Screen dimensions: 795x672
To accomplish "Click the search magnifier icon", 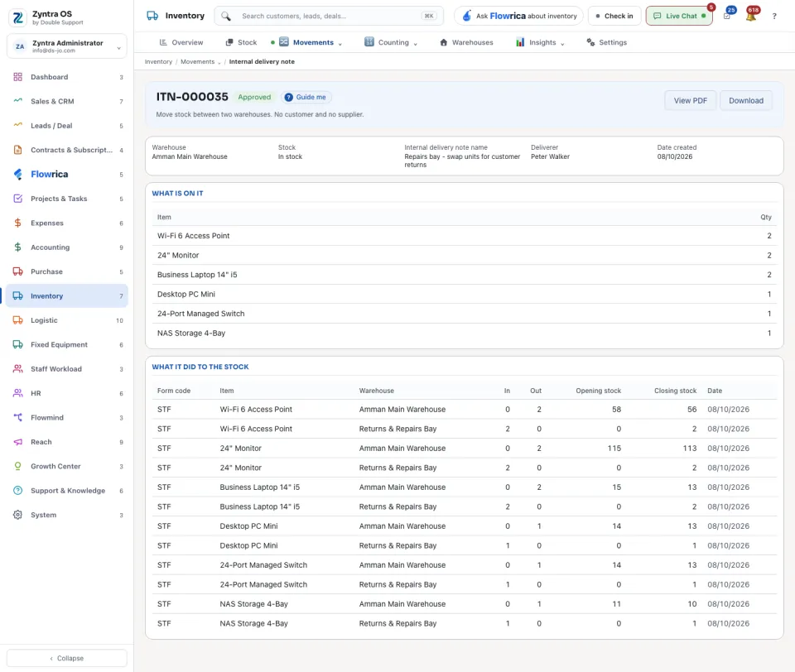I will coord(226,17).
